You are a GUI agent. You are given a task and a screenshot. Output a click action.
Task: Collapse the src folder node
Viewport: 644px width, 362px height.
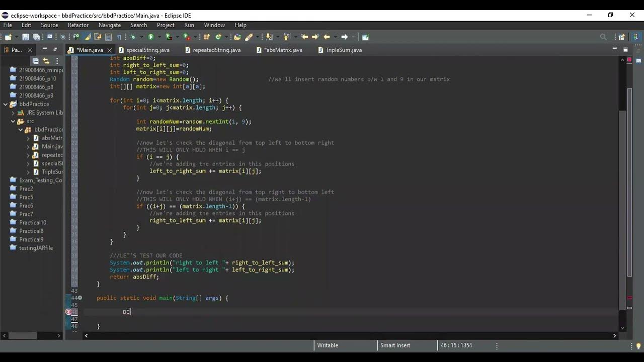13,121
